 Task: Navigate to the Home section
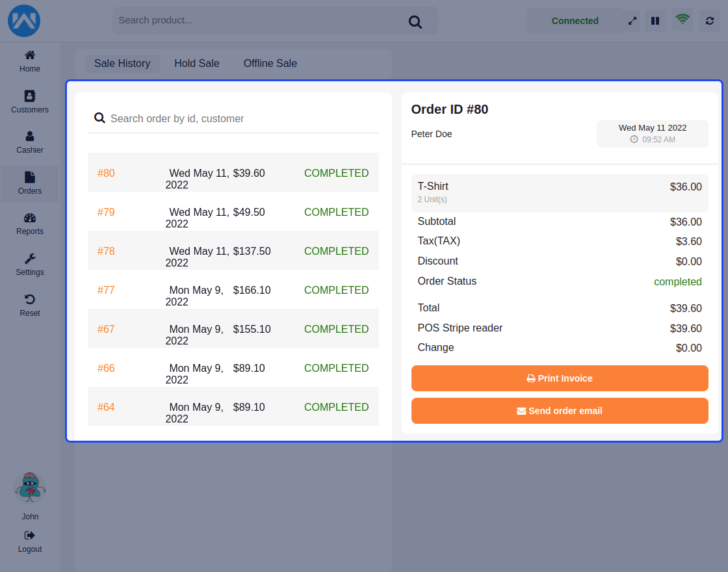29,60
